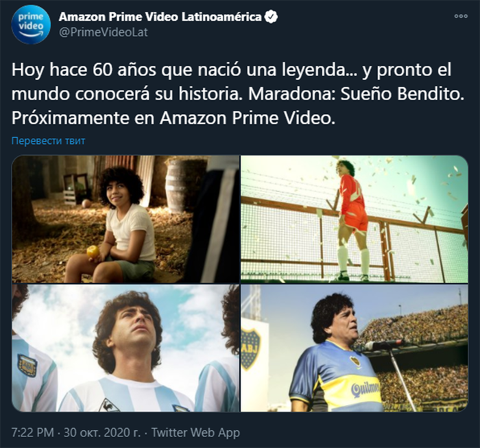Screen dimensions: 480x448
Task: Click the 7:22 PM timestamp
Action: pyautogui.click(x=32, y=433)
